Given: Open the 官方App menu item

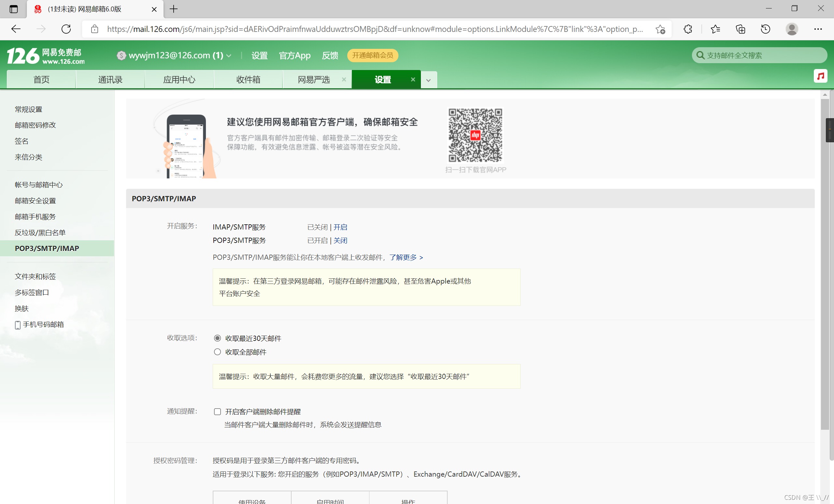Looking at the screenshot, I should coord(295,55).
